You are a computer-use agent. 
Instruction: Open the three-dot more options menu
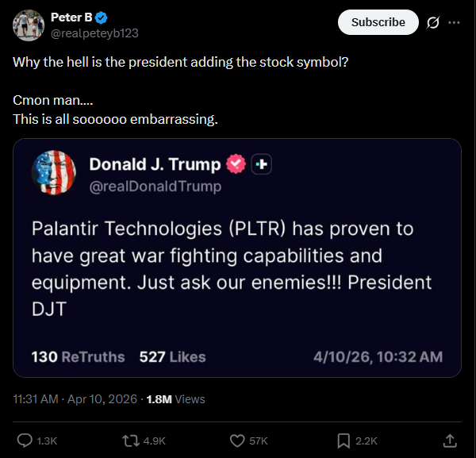[454, 22]
